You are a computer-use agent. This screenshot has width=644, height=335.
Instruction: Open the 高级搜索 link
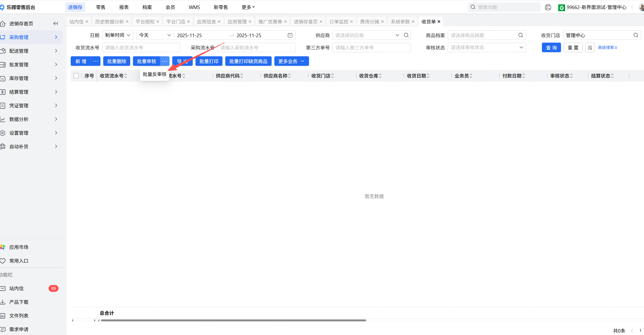tap(607, 48)
